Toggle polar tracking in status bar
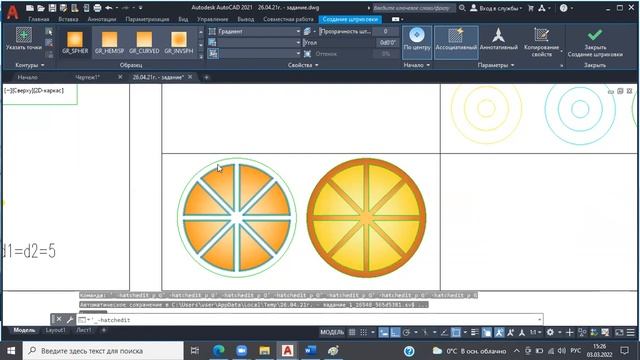The width and height of the screenshot is (640, 360). (407, 332)
